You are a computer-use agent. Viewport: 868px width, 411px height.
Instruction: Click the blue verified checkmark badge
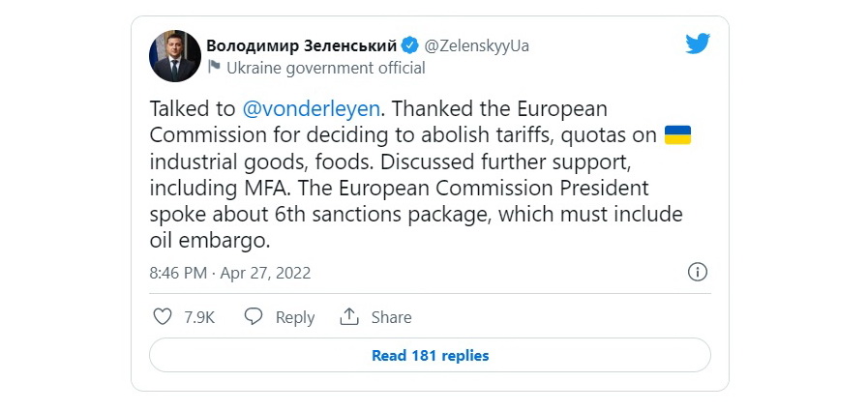(409, 45)
